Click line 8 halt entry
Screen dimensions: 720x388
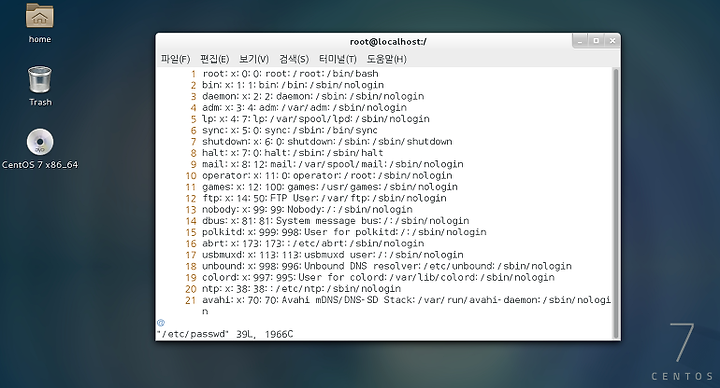click(292, 153)
